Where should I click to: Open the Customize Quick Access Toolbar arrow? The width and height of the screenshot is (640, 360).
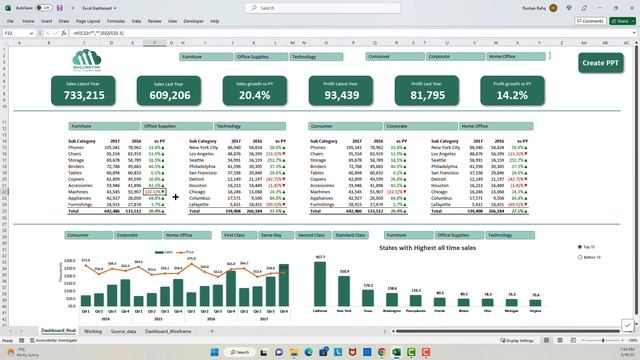coord(73,8)
